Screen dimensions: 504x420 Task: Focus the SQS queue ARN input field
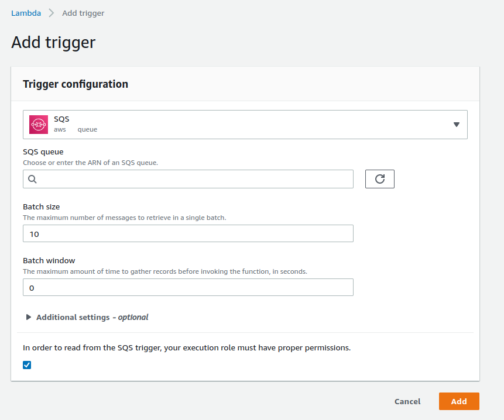193,179
